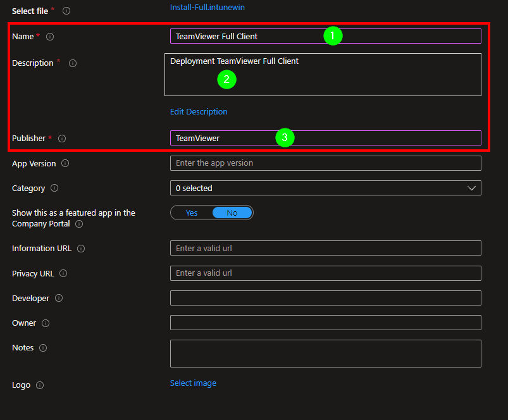Click the info icon beside Privacy URL
This screenshot has width=508, height=420.
63,273
